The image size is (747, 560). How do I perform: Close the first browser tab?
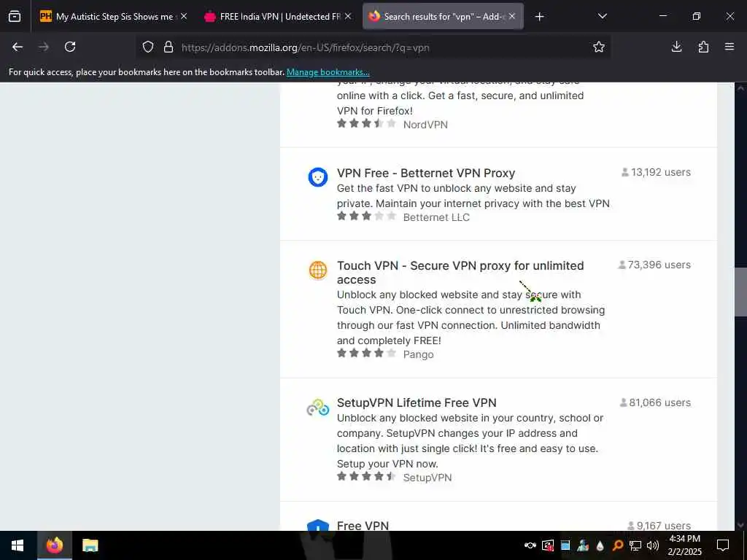[x=184, y=16]
